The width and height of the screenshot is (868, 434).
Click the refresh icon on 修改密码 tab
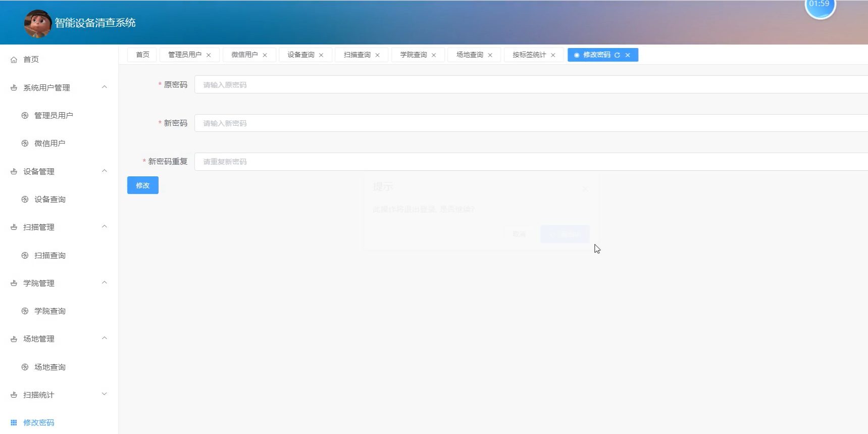coord(617,55)
